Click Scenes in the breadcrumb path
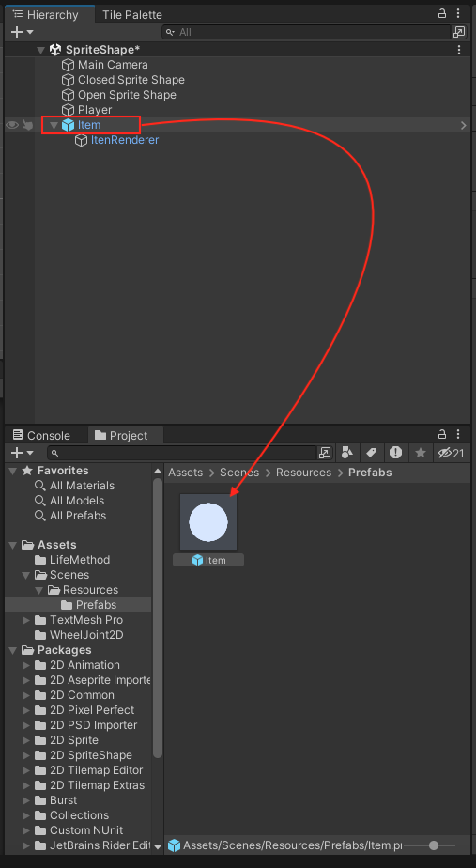 tap(239, 473)
